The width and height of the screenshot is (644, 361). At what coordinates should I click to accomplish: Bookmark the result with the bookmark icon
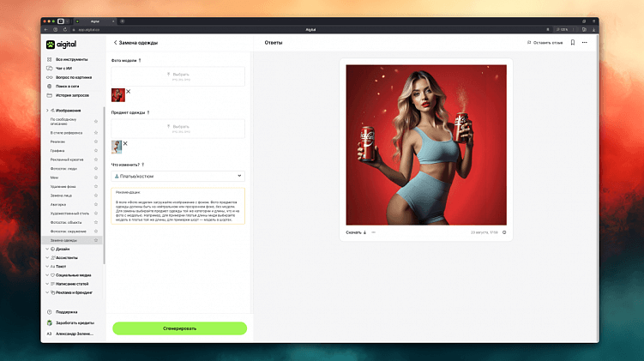[573, 42]
